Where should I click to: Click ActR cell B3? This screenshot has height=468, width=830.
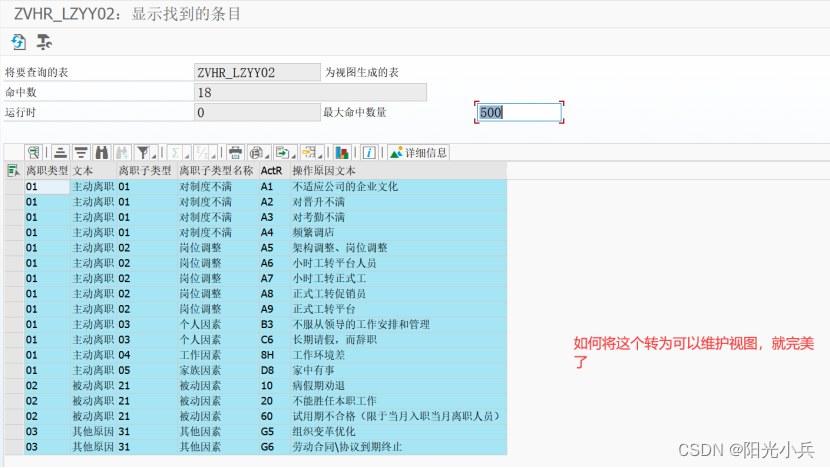click(x=274, y=325)
